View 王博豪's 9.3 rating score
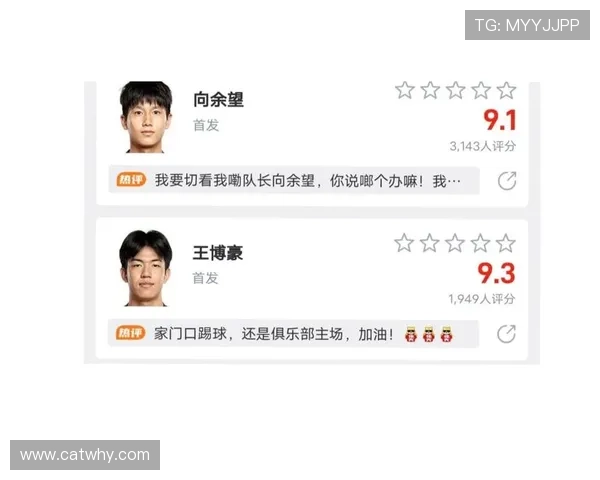Image resolution: width=600 pixels, height=480 pixels. tap(496, 273)
